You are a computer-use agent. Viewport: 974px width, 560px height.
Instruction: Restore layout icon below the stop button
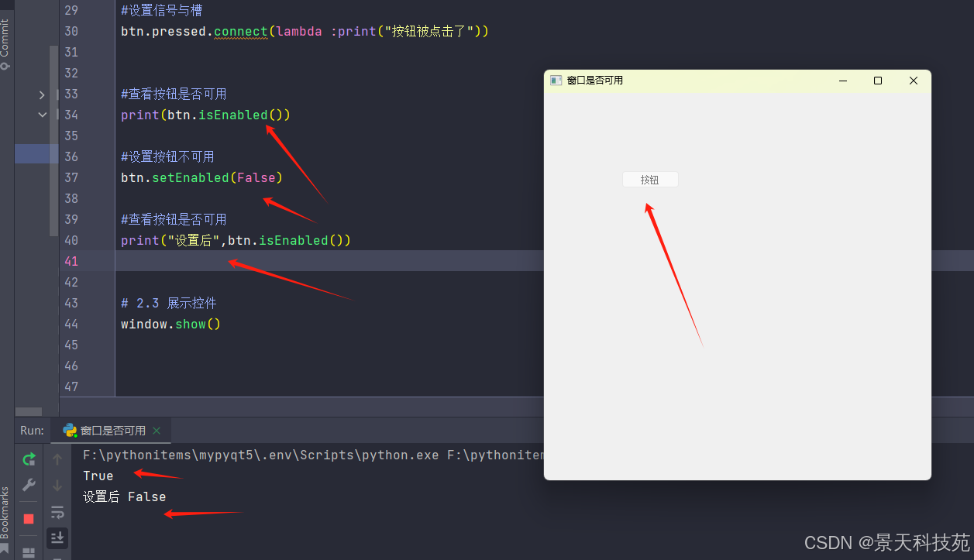29,552
